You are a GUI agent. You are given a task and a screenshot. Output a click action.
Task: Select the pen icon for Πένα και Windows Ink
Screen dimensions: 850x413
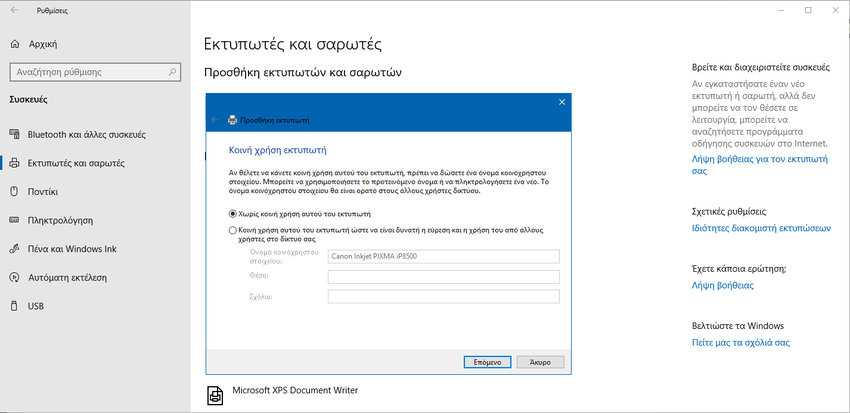click(15, 249)
